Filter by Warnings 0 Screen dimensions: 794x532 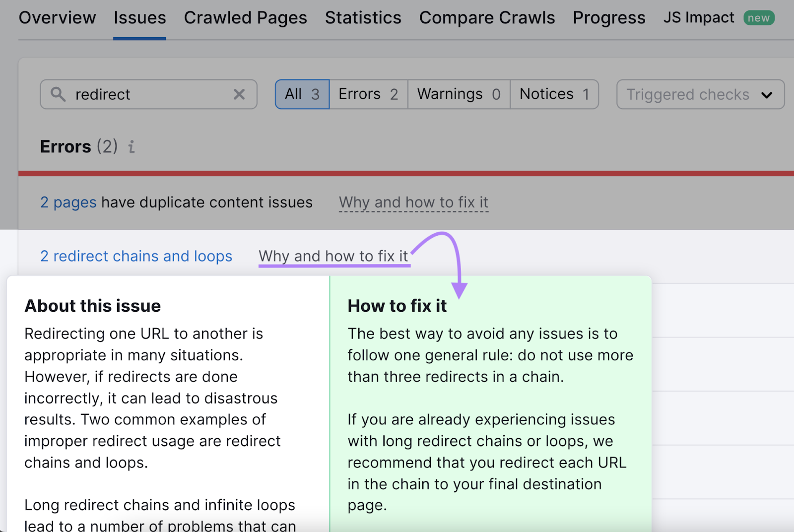pos(459,94)
